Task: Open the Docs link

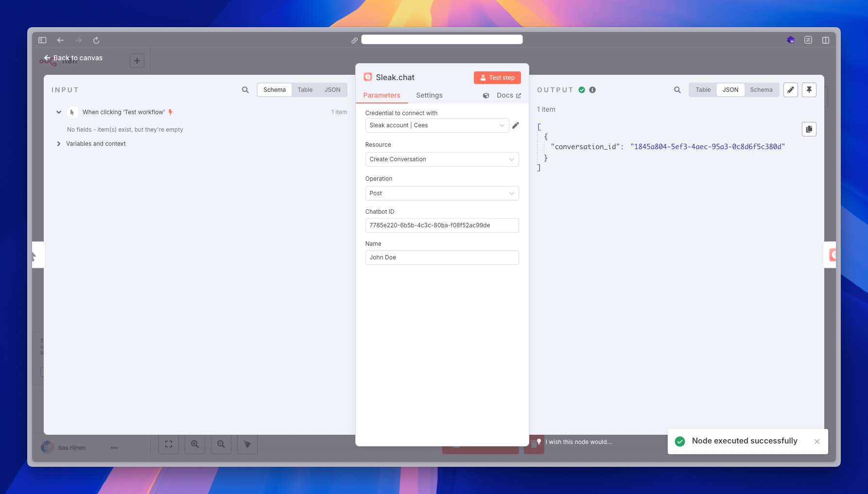Action: [x=509, y=96]
